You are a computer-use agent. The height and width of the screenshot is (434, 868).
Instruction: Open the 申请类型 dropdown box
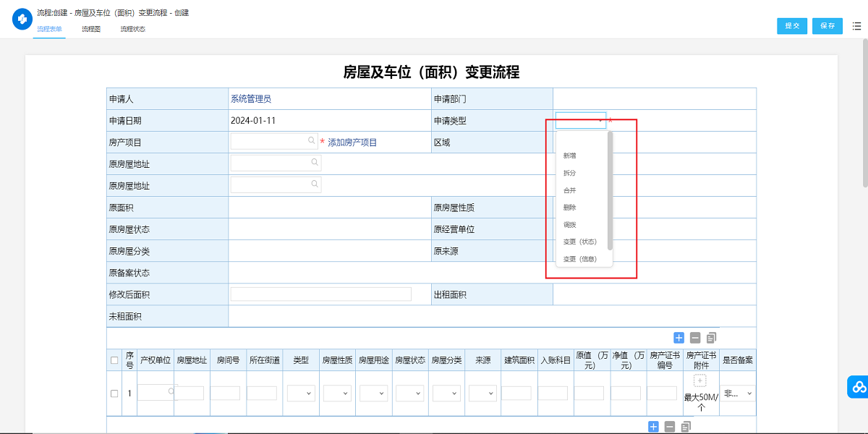point(581,120)
